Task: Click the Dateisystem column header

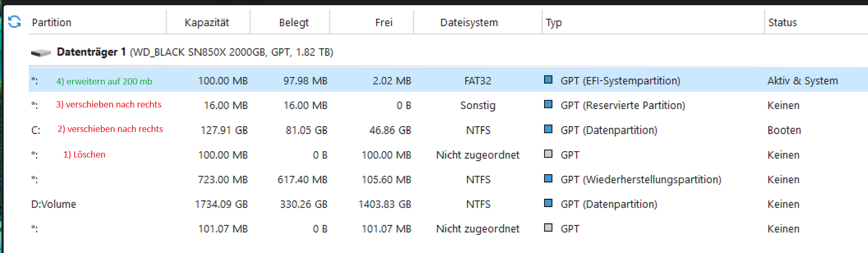Action: [469, 22]
